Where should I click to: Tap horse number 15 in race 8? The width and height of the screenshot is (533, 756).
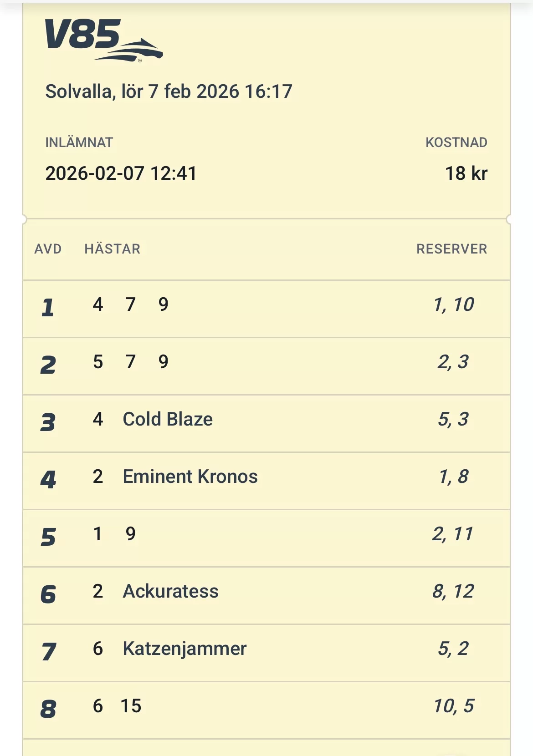(x=131, y=706)
